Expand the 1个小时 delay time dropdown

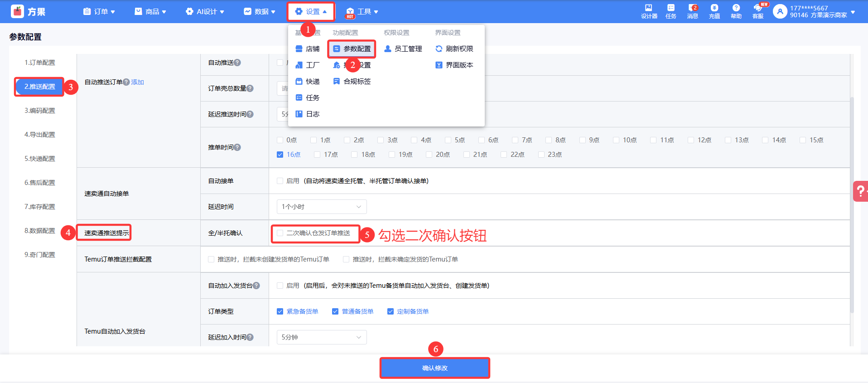point(321,207)
